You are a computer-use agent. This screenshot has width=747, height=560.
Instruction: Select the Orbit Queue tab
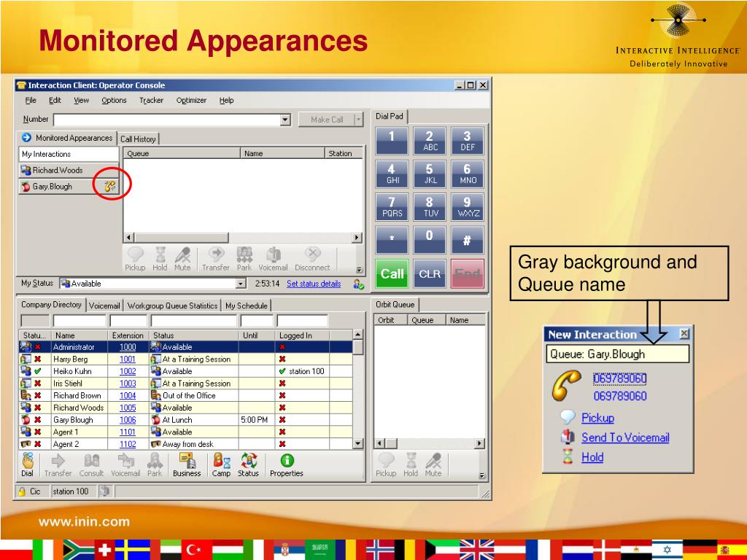coord(395,305)
